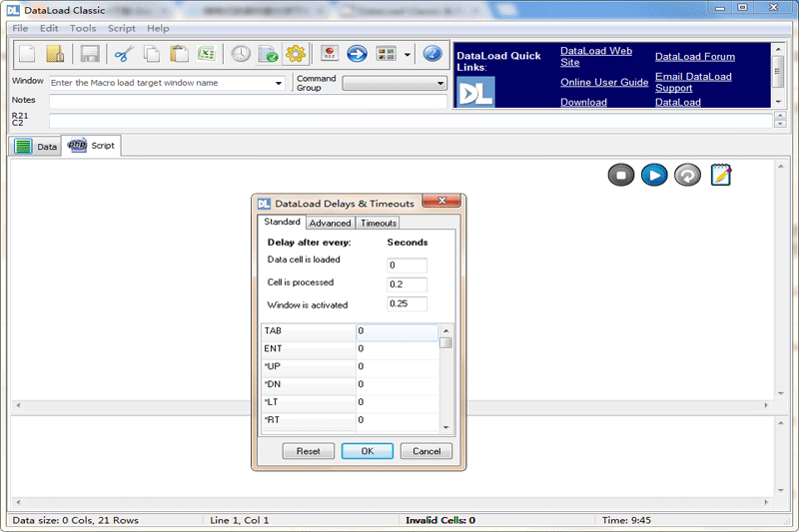Expand the arrow beside the layout icon
The height and width of the screenshot is (532, 799).
click(x=406, y=54)
